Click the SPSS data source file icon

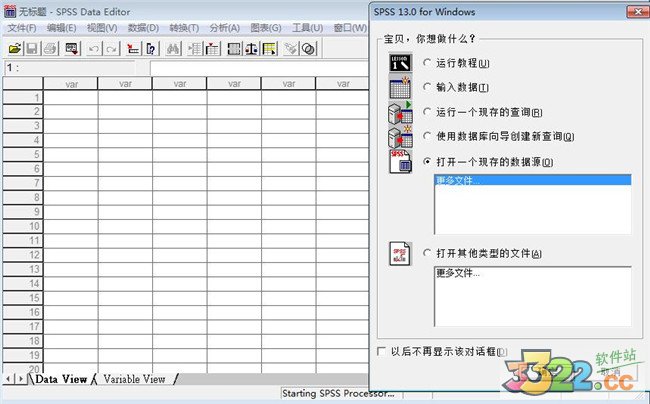400,162
